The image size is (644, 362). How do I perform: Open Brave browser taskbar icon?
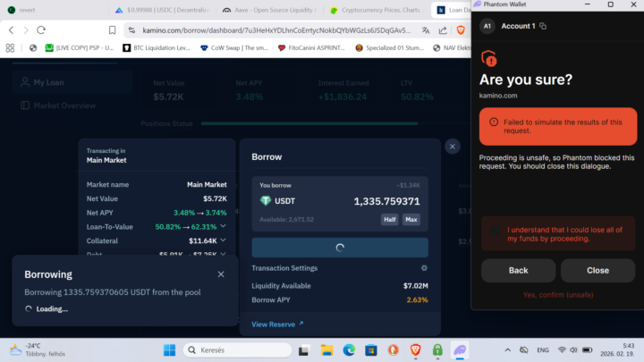(x=415, y=350)
